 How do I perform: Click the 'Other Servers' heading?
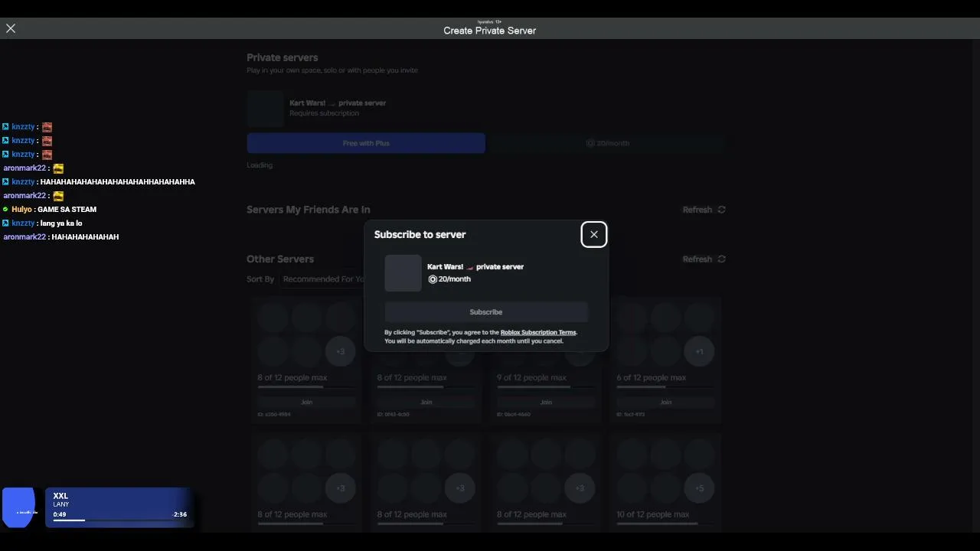tap(280, 259)
